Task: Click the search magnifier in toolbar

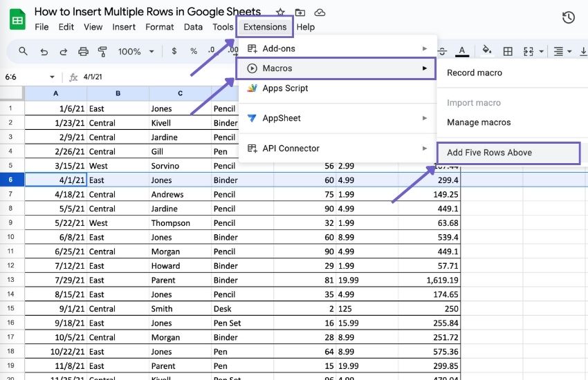Action: (23, 51)
